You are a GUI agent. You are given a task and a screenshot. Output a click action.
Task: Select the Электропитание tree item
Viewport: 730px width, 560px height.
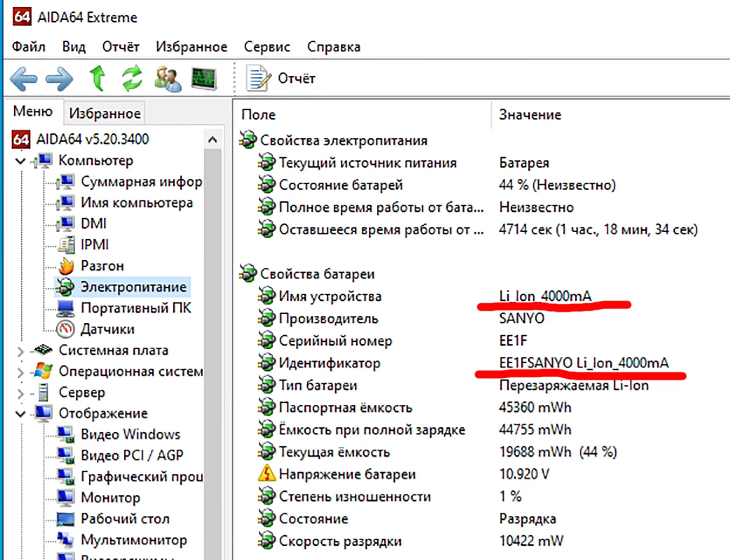tap(133, 287)
